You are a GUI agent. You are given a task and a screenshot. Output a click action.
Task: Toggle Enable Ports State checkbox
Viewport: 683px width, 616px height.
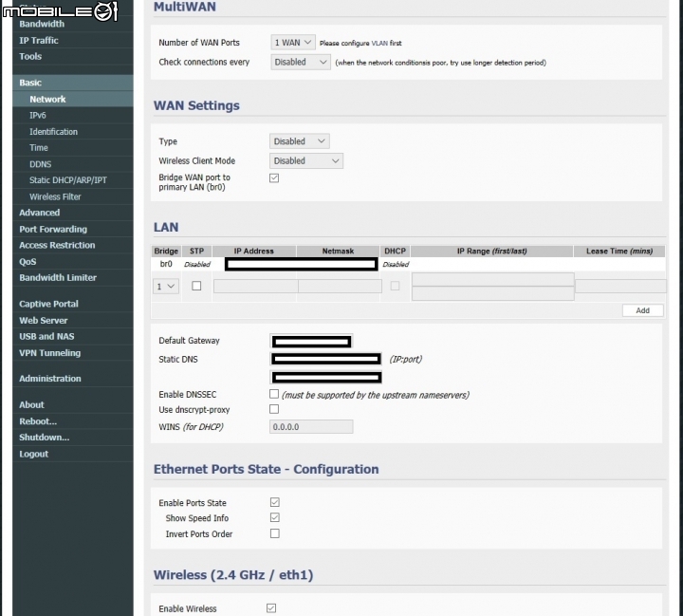[275, 502]
